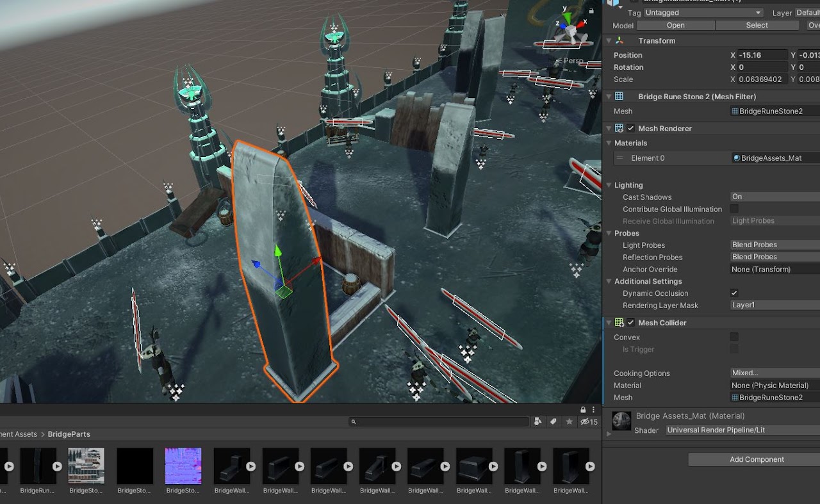Open the Project panel kebab menu
The image size is (820, 504).
593,409
